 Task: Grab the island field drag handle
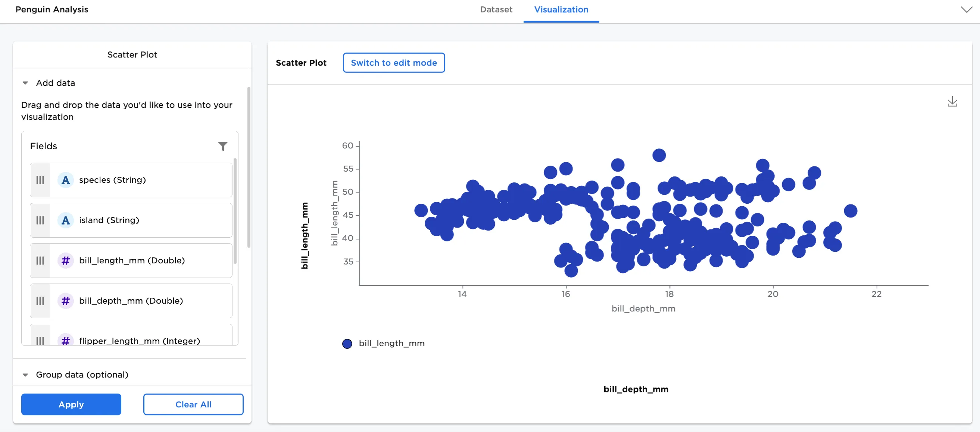click(40, 220)
